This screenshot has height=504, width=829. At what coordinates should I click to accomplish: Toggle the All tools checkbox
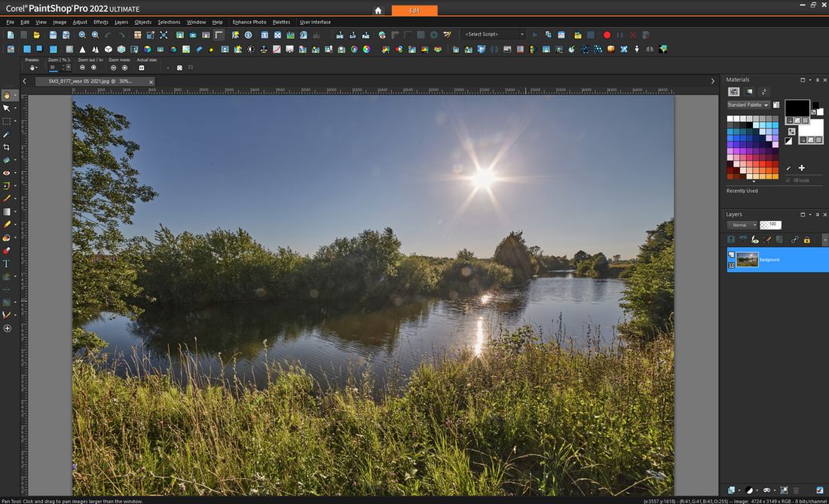788,180
